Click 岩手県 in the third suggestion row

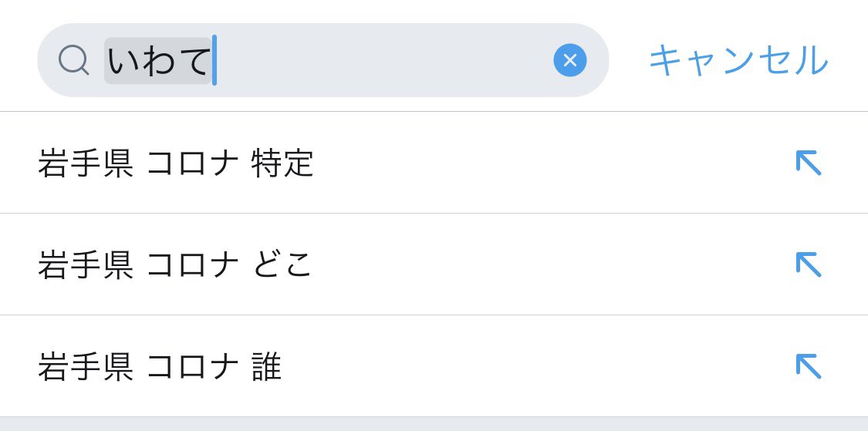[85, 367]
